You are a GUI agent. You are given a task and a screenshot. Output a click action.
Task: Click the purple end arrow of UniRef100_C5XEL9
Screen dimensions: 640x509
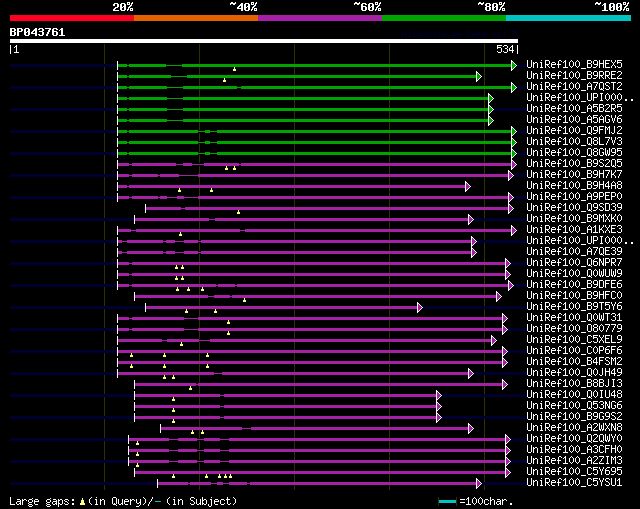coord(494,340)
